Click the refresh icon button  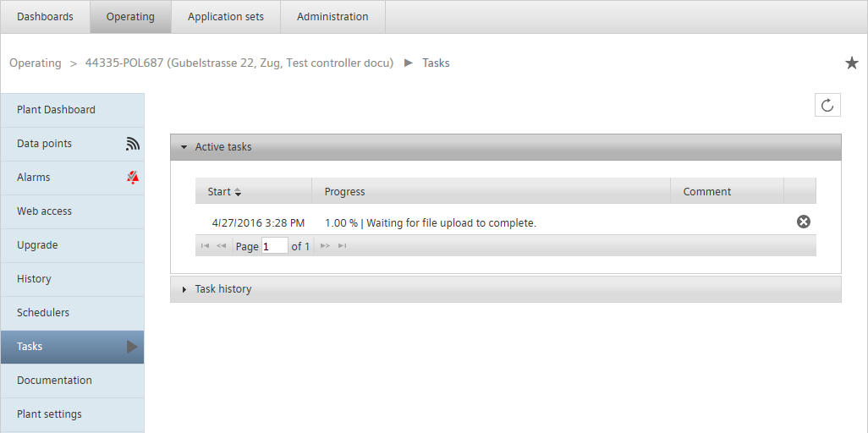click(x=827, y=105)
